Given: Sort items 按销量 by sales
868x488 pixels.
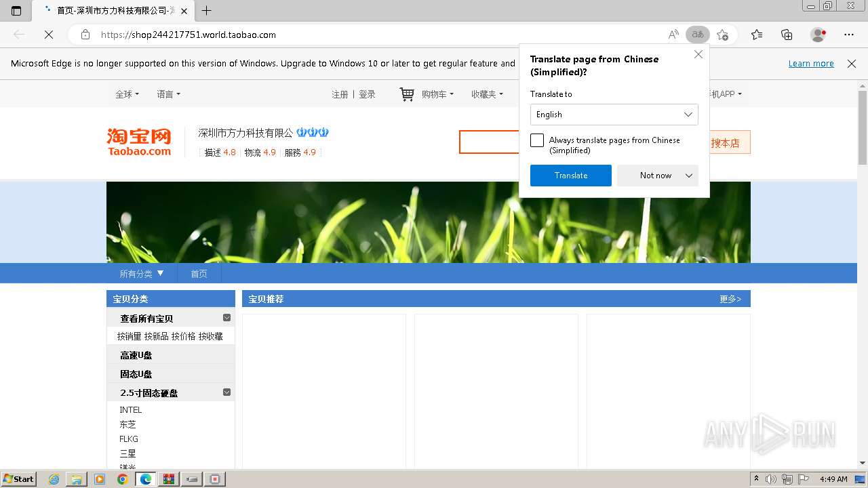Looking at the screenshot, I should 129,336.
